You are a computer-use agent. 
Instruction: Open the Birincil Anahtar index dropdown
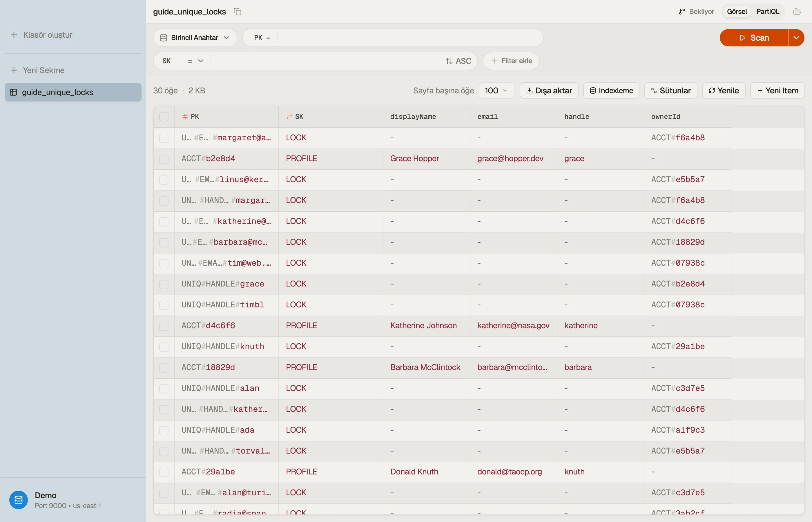coord(195,38)
